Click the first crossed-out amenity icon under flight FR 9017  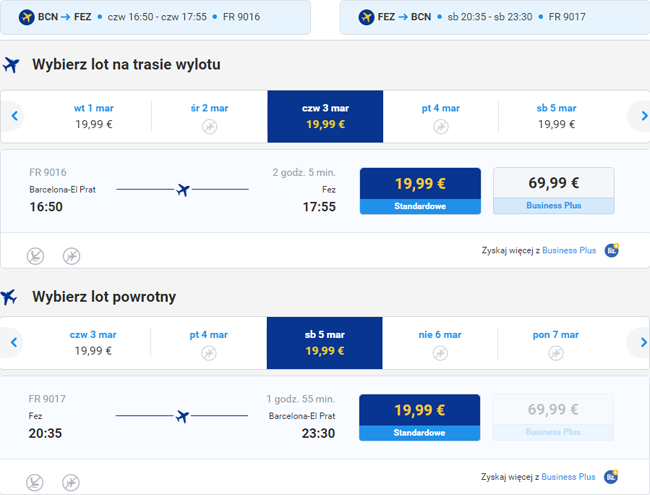[x=35, y=483]
